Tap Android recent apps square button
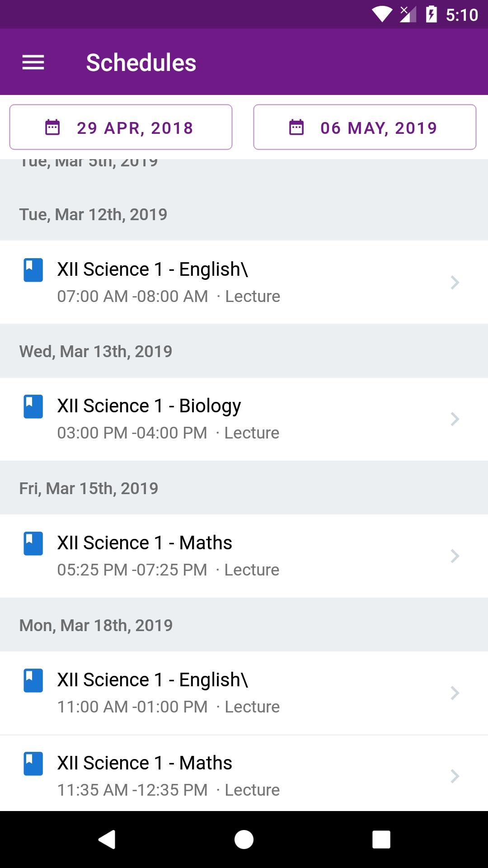Viewport: 488px width, 868px height. [381, 840]
